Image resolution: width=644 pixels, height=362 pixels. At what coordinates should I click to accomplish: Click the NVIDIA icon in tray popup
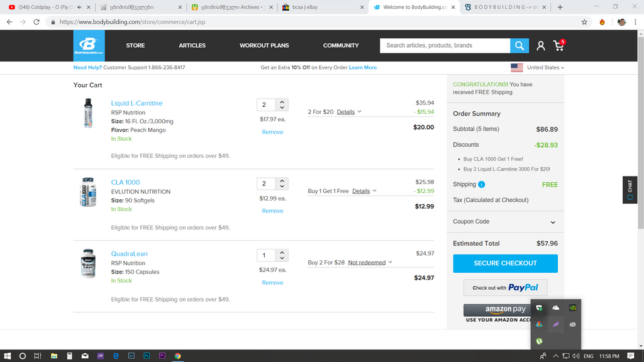pos(572,308)
